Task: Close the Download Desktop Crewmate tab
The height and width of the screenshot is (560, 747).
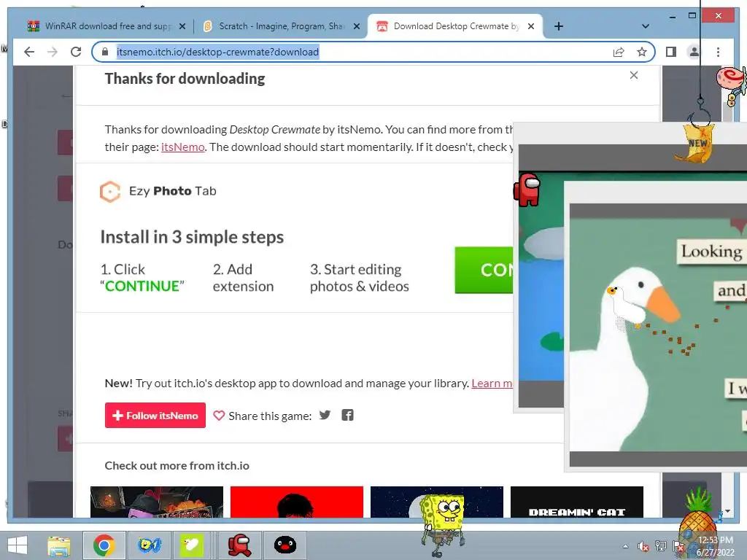Action: (531, 27)
